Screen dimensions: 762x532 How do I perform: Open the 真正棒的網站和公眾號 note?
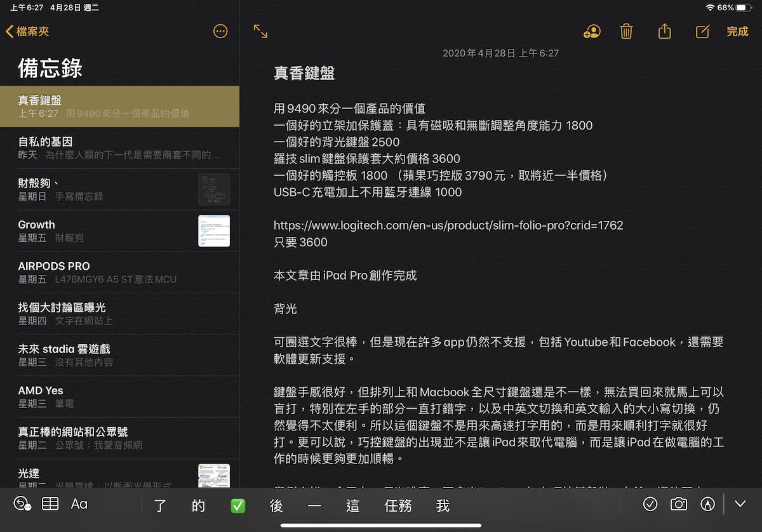click(119, 438)
